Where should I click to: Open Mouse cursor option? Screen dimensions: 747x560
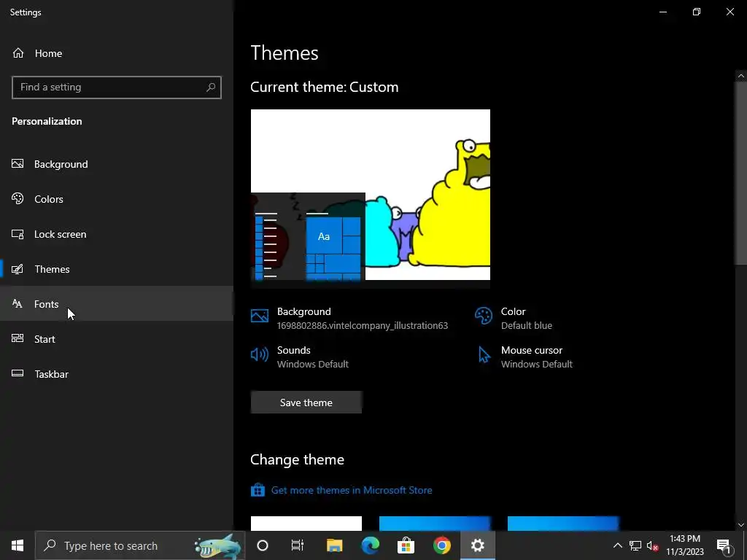(524, 357)
